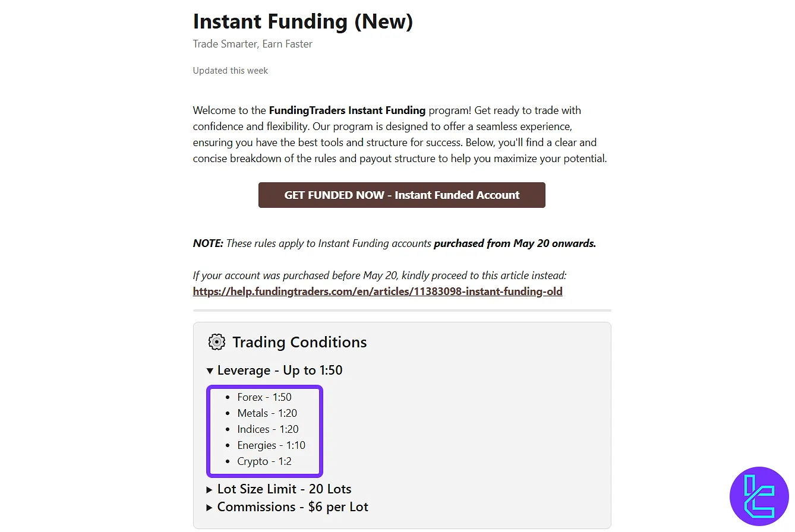Click the Updated this week label
Screen dimensions: 795x532
tap(231, 71)
